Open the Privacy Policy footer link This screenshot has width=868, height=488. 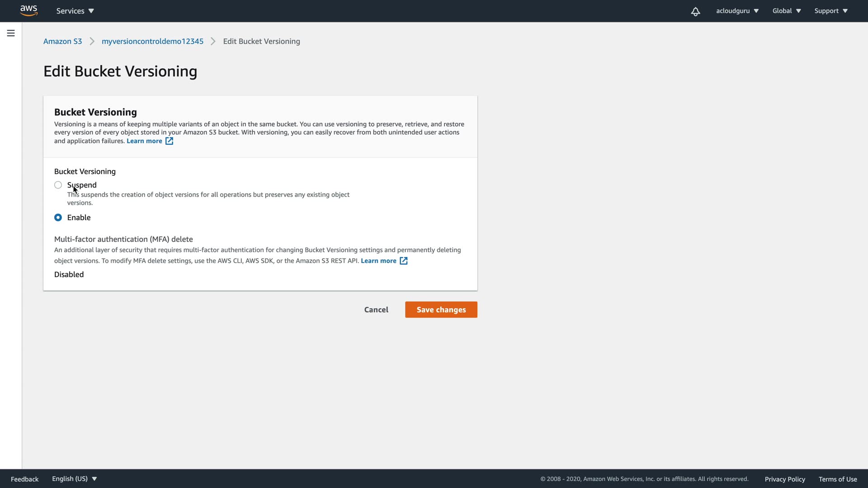coord(784,479)
